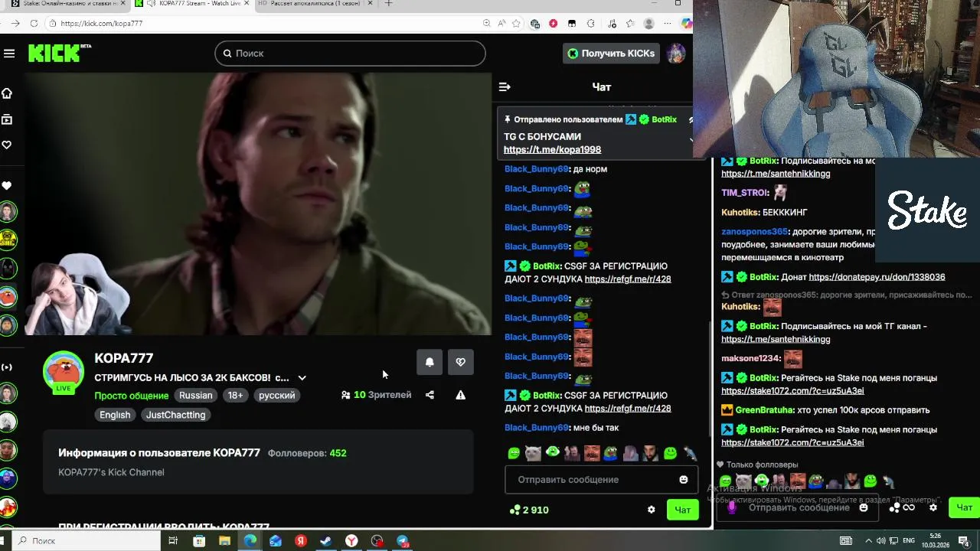Image resolution: width=980 pixels, height=551 pixels.
Task: Open the browser zoom magnifier icon
Action: [x=487, y=23]
